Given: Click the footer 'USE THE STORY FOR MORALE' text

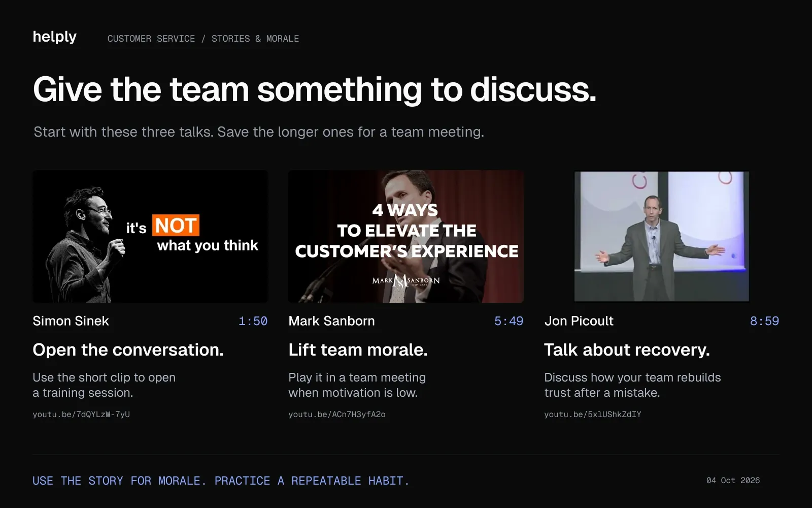Looking at the screenshot, I should (221, 481).
